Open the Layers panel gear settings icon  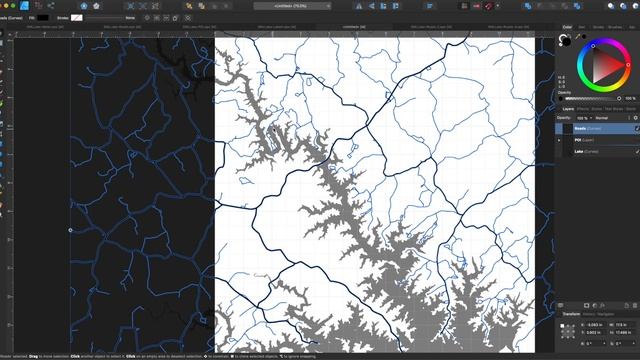(x=636, y=118)
